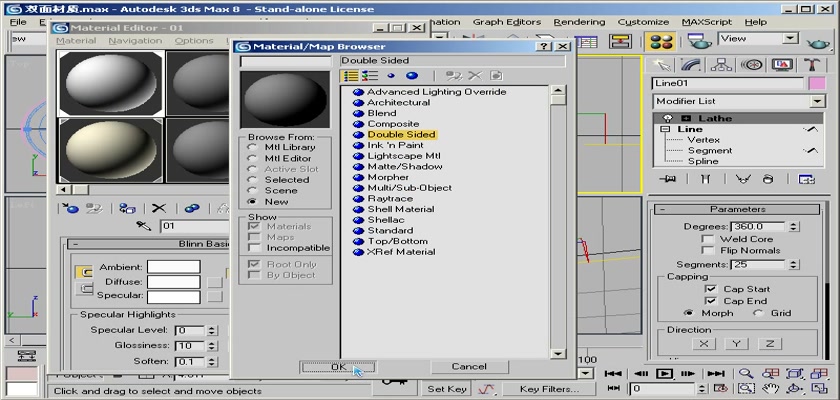Open Configure Modifier Sets icon

(807, 179)
